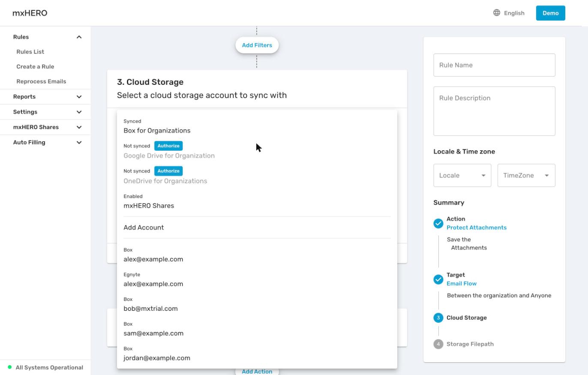Focus the Rule Name field
This screenshot has height=375, width=588.
494,65
